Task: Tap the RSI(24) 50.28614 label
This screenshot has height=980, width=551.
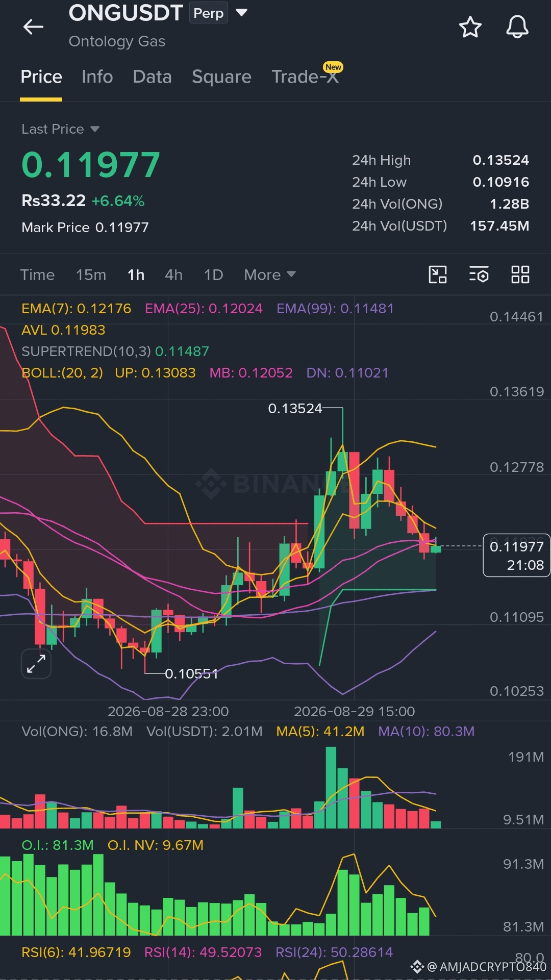Action: pyautogui.click(x=334, y=952)
